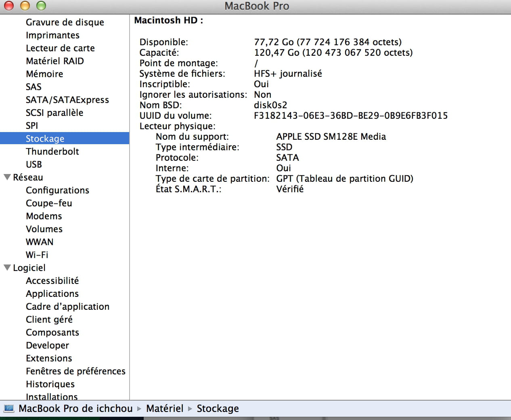Click the green zoom window button

[41, 6]
